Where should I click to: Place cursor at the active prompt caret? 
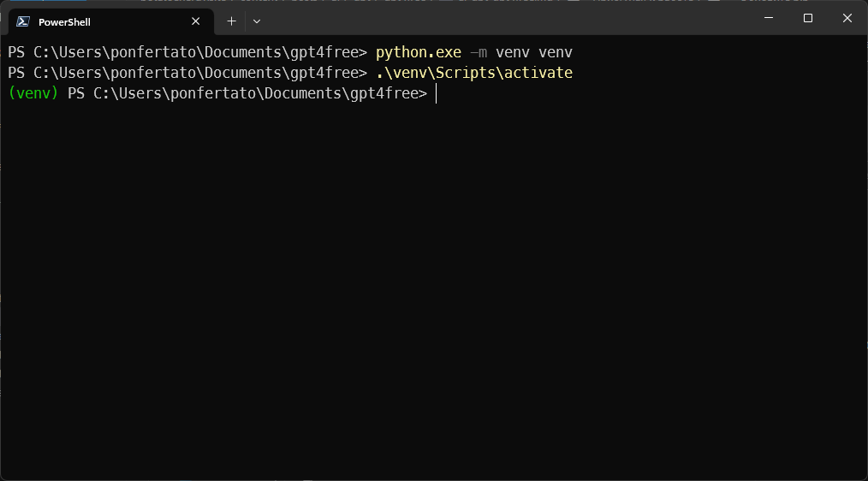[x=436, y=93]
